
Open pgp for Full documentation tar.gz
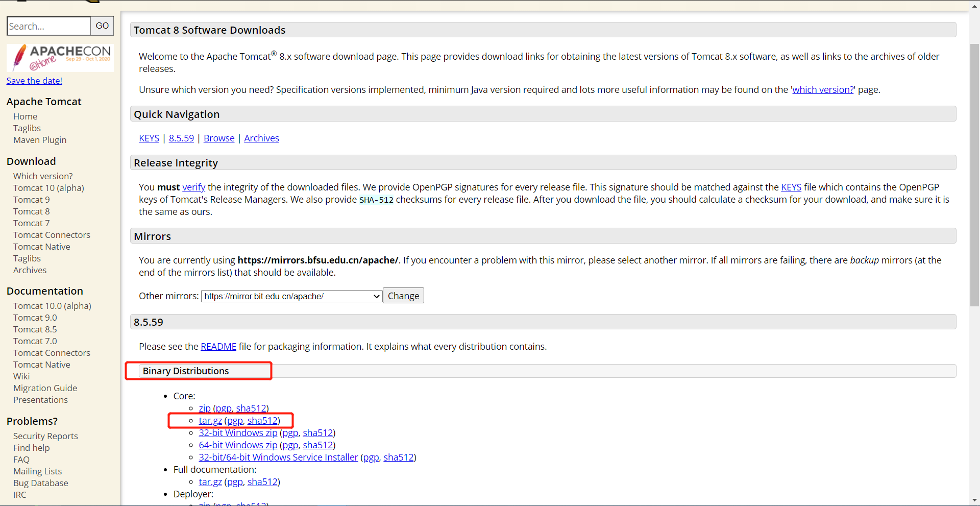click(x=235, y=482)
